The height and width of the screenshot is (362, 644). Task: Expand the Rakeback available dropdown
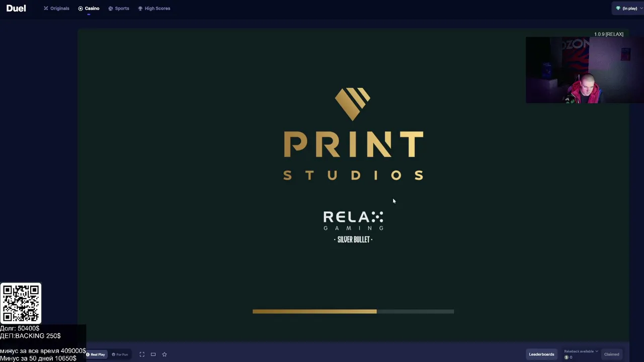click(581, 351)
